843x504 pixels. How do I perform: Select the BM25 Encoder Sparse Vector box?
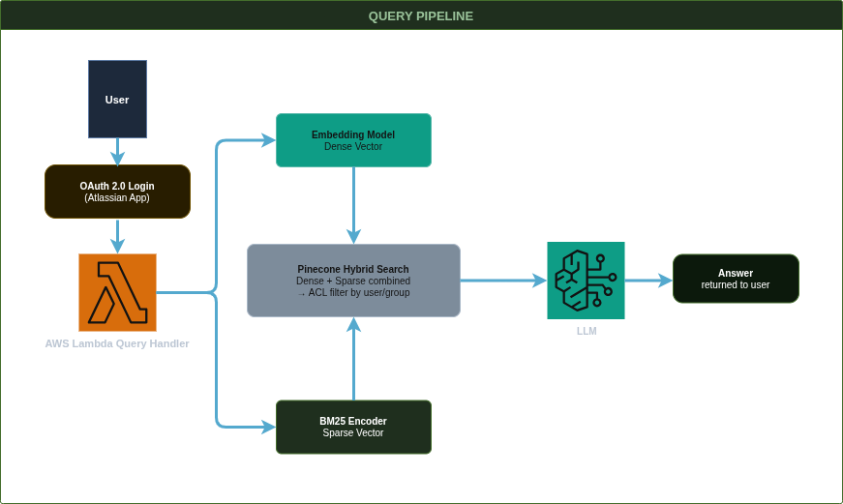coord(353,427)
